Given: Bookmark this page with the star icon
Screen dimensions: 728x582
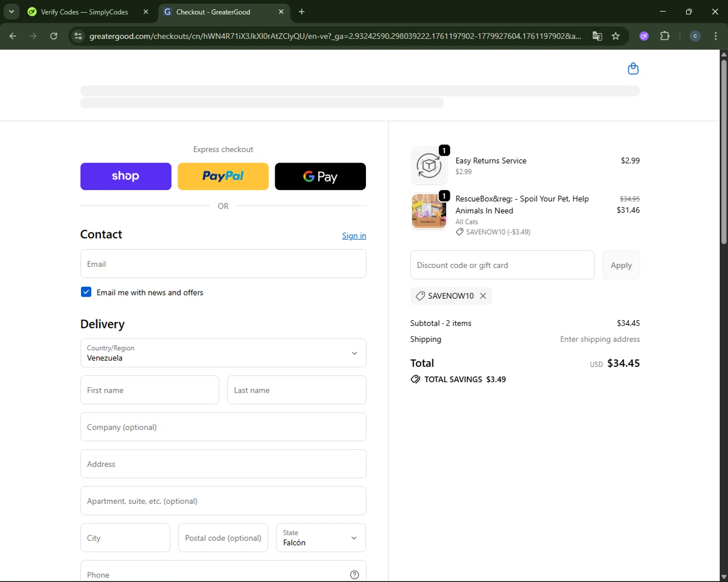Looking at the screenshot, I should click(x=615, y=36).
